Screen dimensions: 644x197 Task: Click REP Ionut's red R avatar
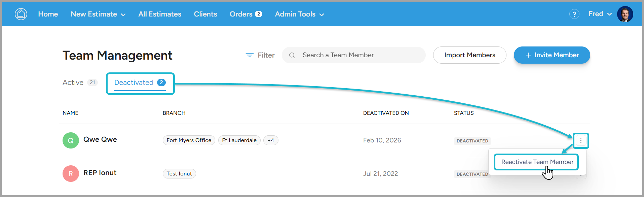(x=71, y=174)
